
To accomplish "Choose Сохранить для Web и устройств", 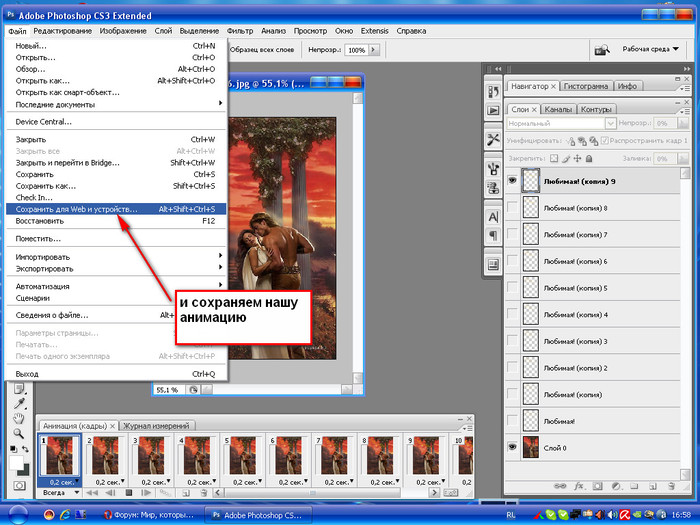I will point(117,209).
